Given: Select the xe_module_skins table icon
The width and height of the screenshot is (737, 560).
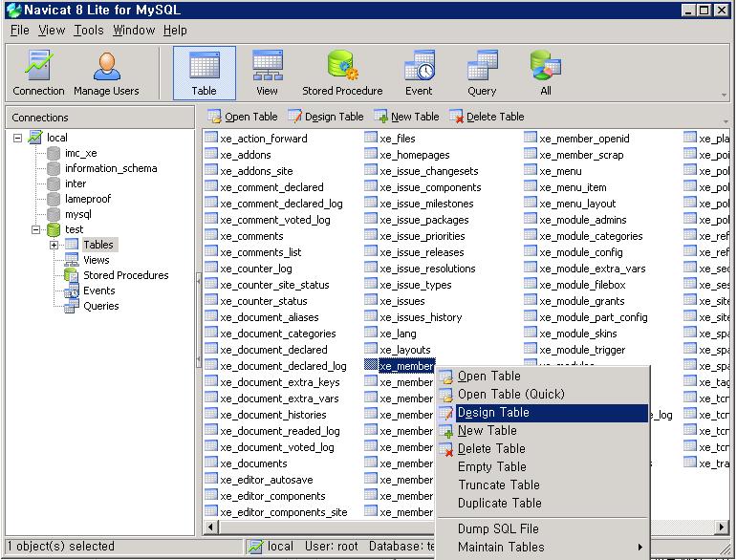Looking at the screenshot, I should [531, 333].
